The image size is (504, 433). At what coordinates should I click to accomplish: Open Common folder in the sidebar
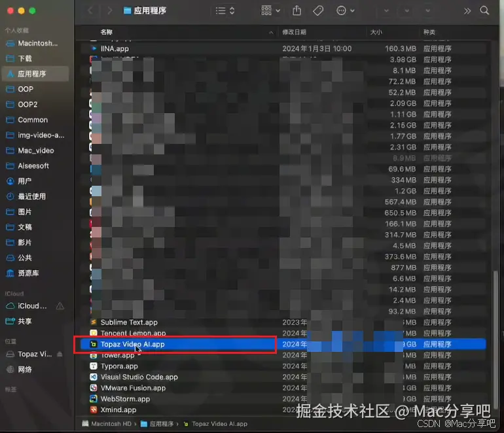click(35, 120)
